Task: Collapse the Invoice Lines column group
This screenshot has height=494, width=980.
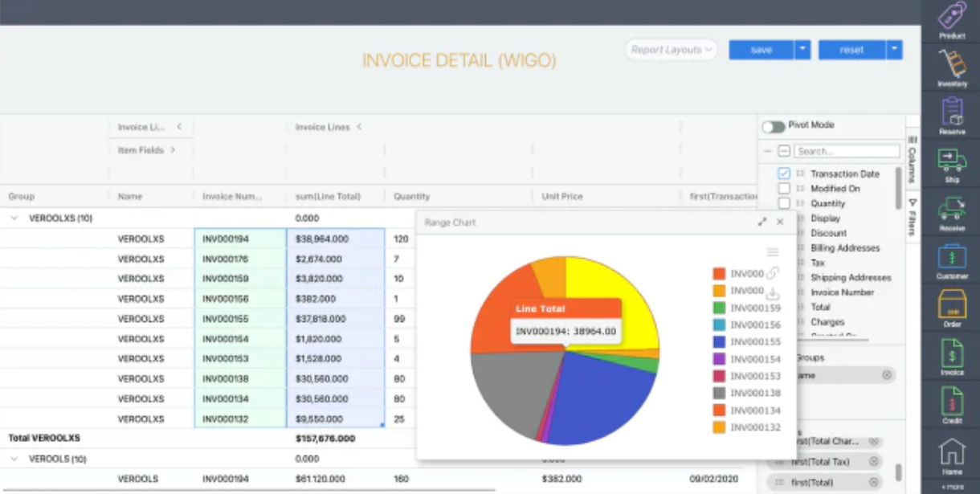Action: coord(359,127)
